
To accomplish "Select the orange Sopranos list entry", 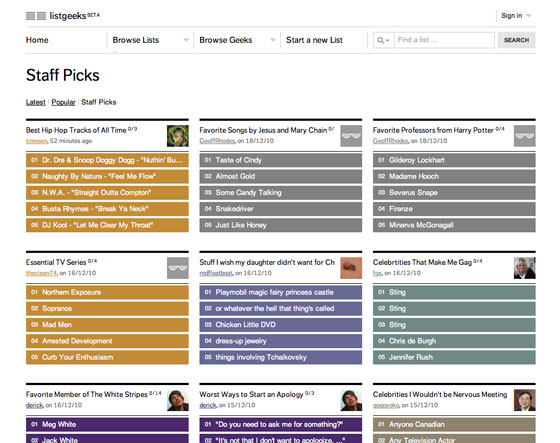I will [107, 308].
